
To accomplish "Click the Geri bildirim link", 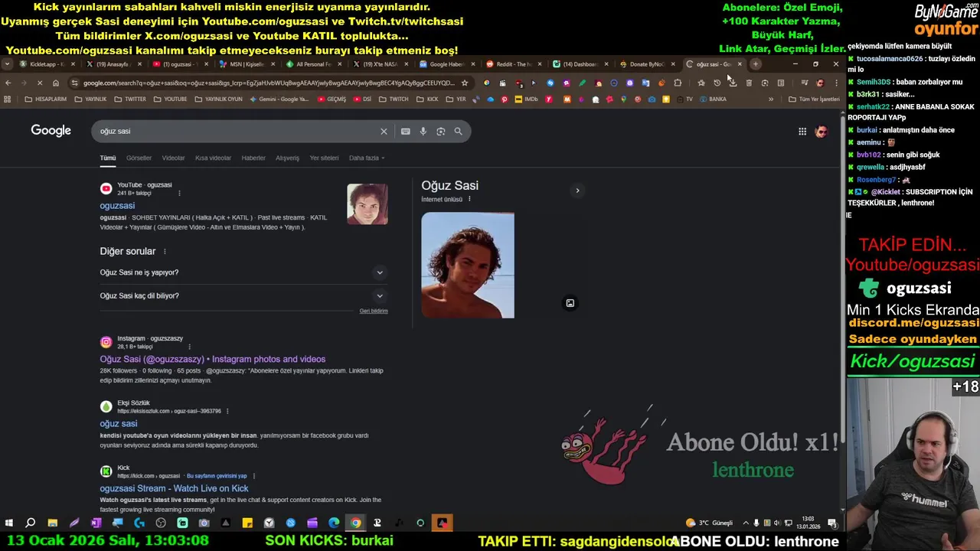I will point(374,311).
